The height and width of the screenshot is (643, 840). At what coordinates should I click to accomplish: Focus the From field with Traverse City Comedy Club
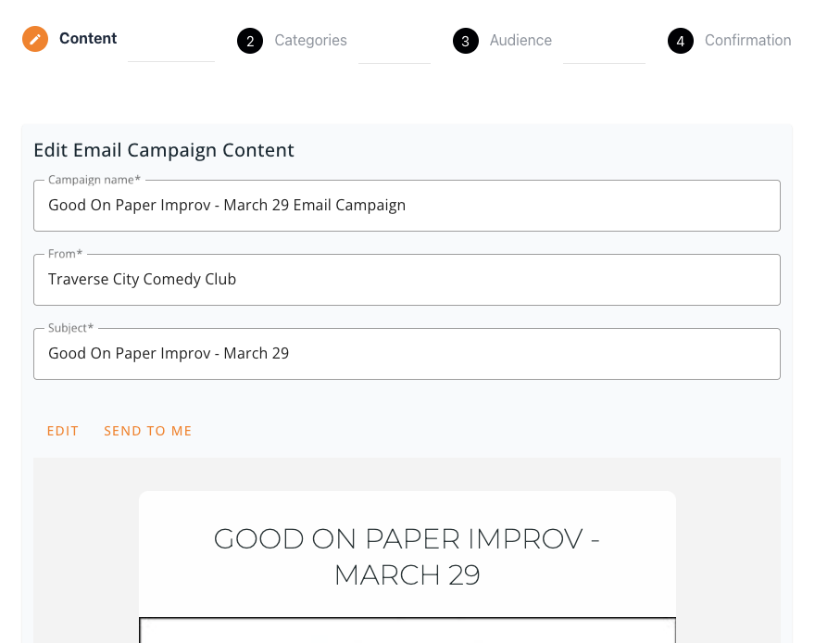[x=407, y=280]
